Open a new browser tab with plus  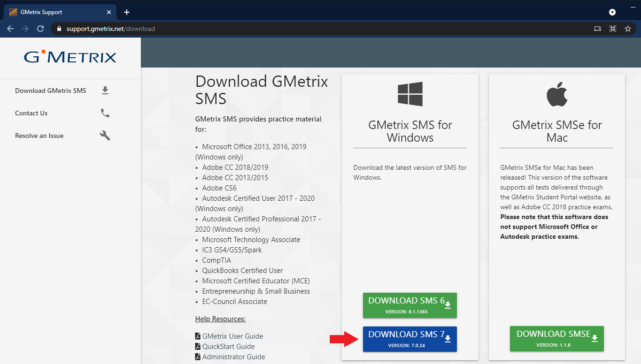pos(126,12)
